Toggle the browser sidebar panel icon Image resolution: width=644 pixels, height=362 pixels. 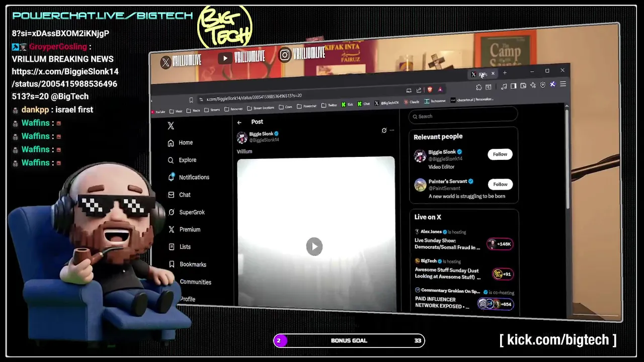pyautogui.click(x=513, y=86)
